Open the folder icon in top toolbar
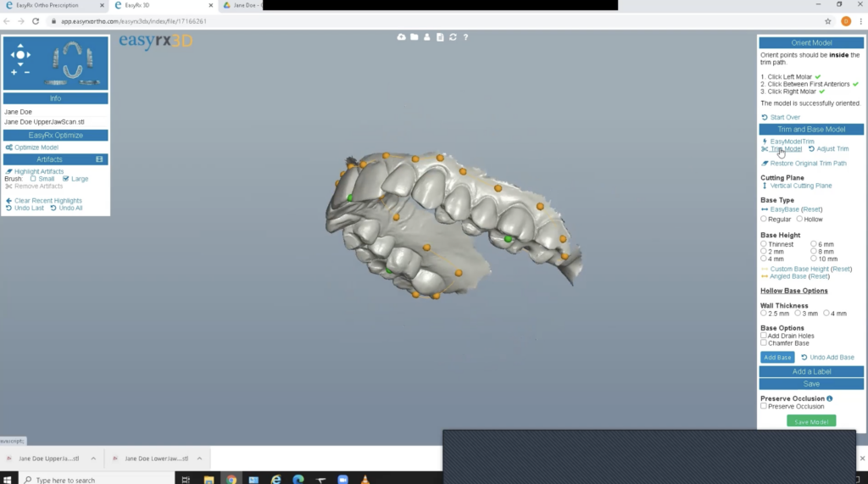 414,36
